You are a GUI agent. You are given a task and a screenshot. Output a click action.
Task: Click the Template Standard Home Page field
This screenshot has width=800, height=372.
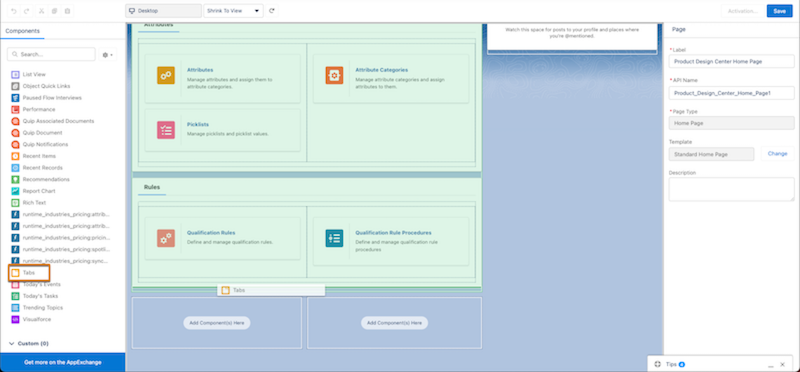point(711,154)
